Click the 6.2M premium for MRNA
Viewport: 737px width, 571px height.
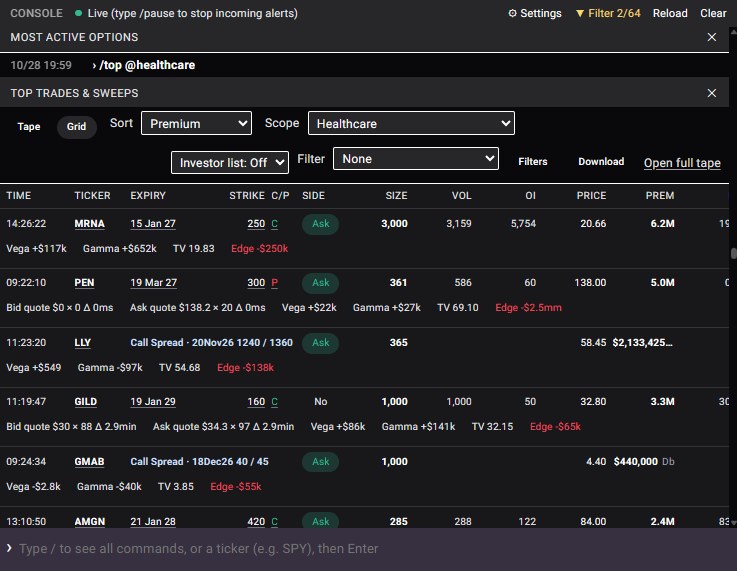pos(662,224)
